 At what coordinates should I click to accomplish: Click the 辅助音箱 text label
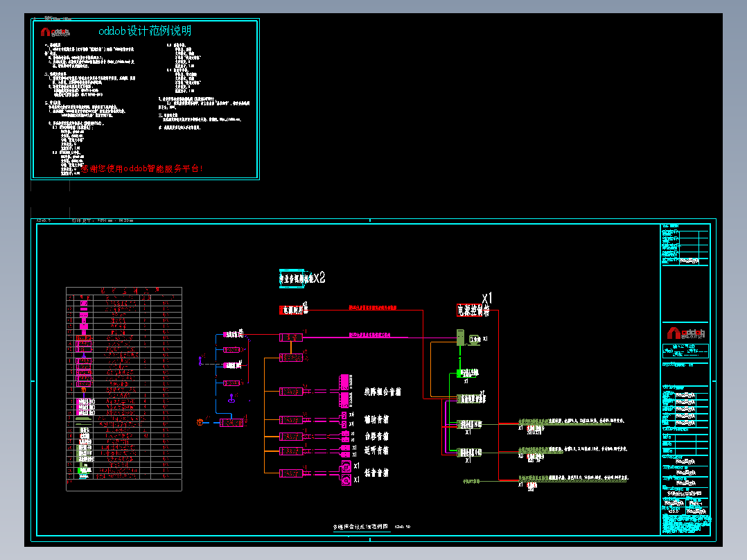376,419
